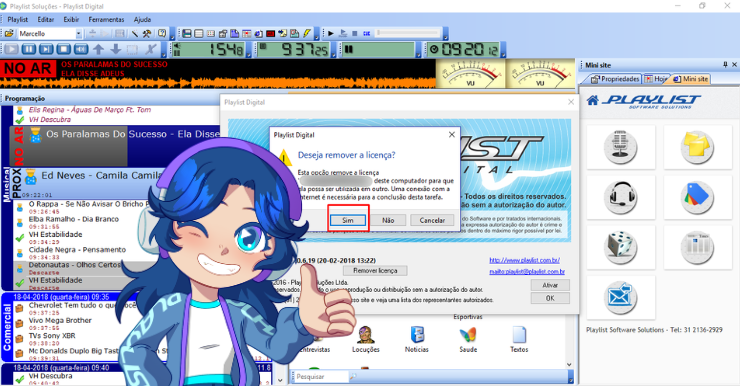740x386 pixels.
Task: Open the Marcello user dropdown
Action: click(x=78, y=34)
